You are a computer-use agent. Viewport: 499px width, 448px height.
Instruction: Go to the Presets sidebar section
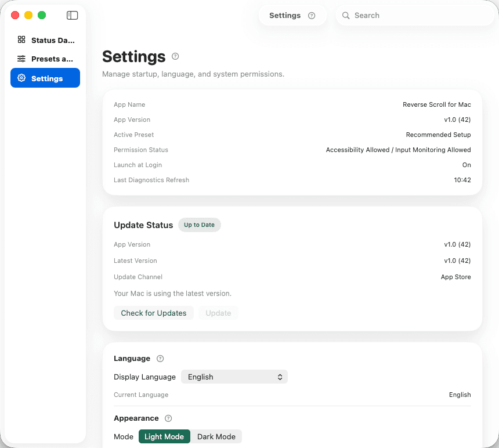pos(45,59)
